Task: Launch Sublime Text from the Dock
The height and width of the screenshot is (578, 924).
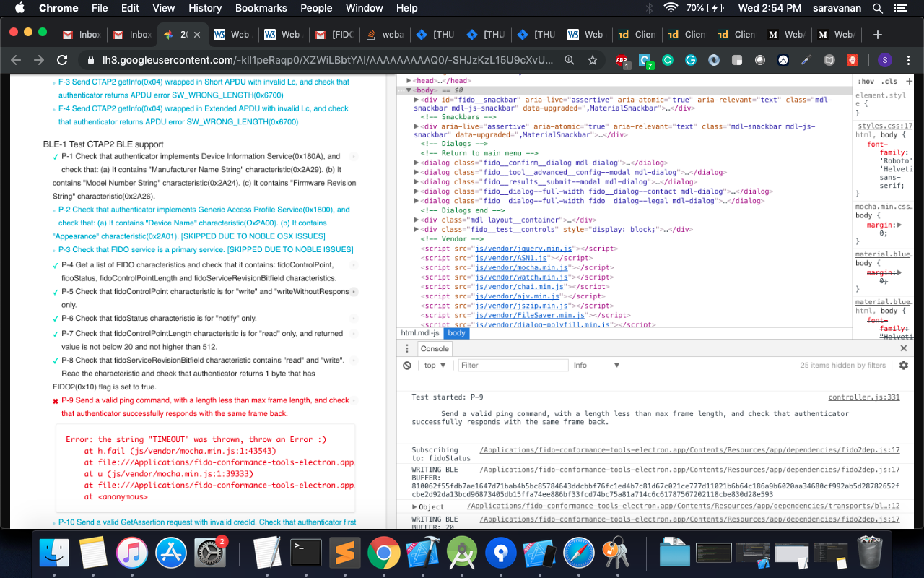Action: point(344,553)
